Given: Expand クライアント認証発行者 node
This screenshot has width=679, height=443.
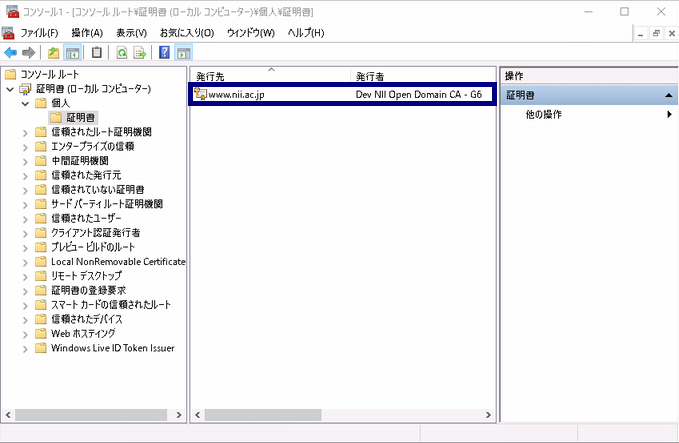Looking at the screenshot, I should point(25,233).
